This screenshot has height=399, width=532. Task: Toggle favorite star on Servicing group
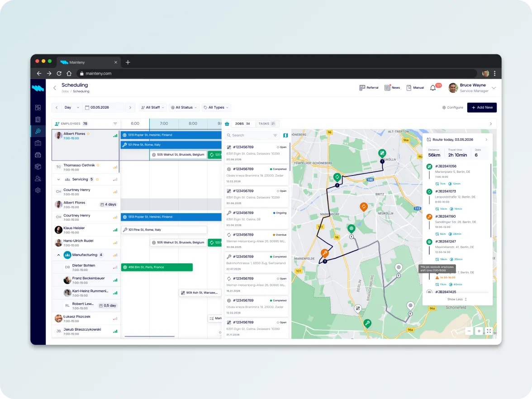point(97,180)
